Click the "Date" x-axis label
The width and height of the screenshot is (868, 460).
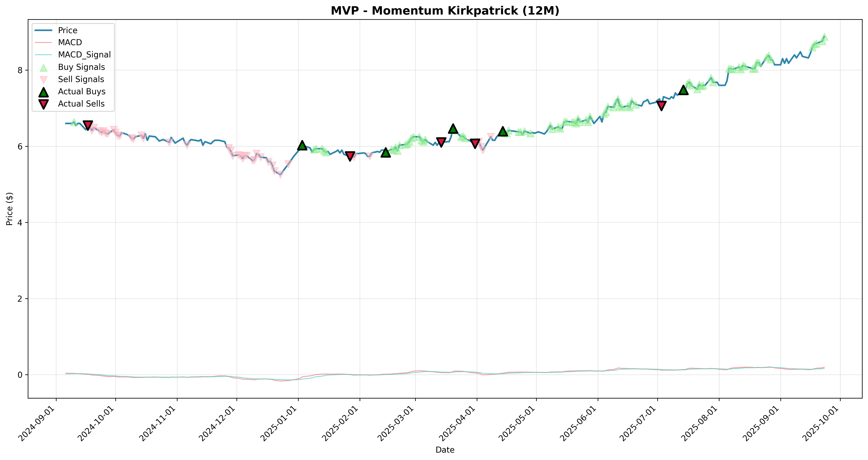pyautogui.click(x=445, y=450)
